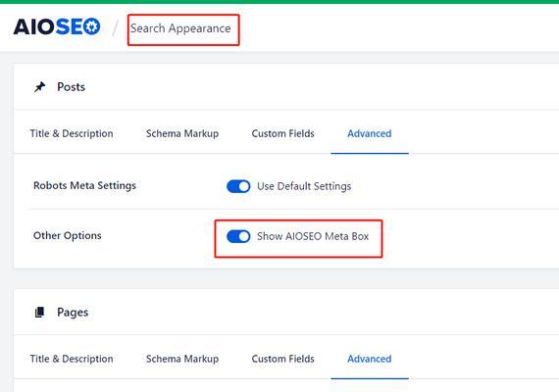Select Advanced tab in Posts section

click(370, 133)
